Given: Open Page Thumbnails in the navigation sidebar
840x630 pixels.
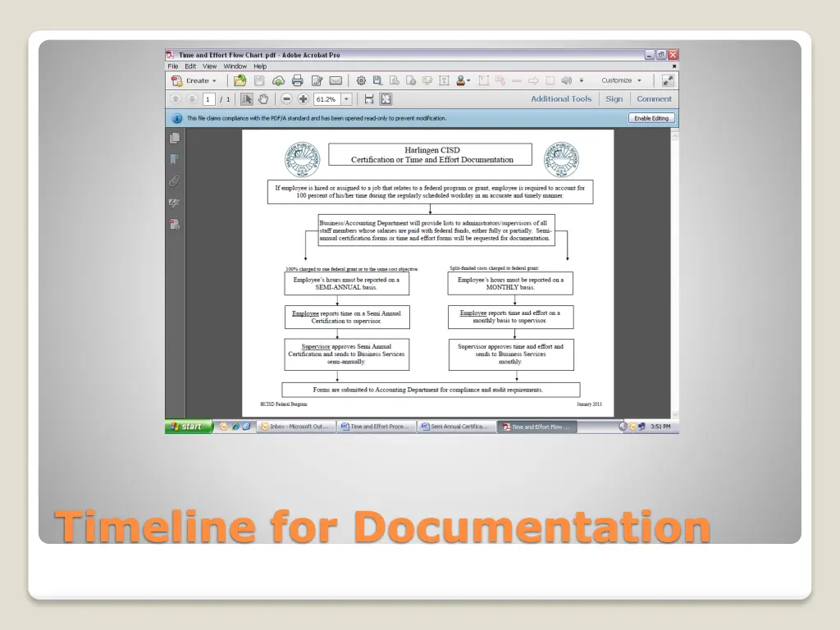Looking at the screenshot, I should click(x=175, y=139).
